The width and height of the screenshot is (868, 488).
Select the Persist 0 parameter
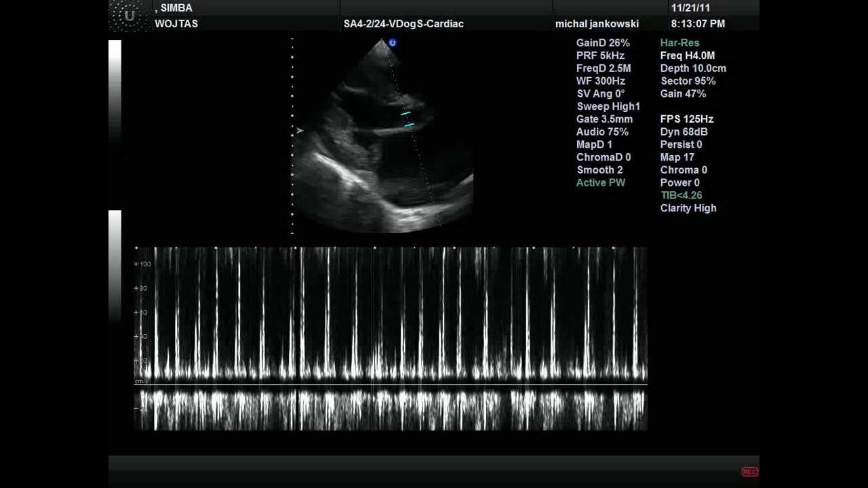682,144
